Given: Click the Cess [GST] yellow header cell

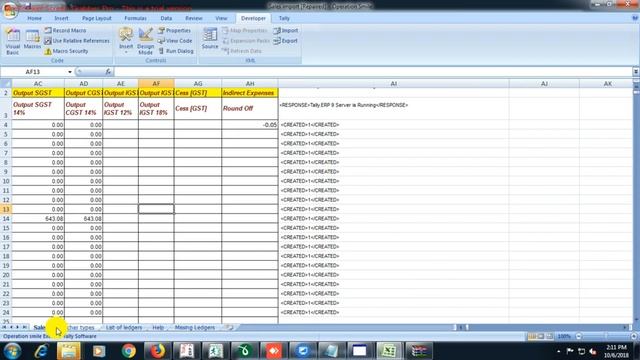Looking at the screenshot, I should click(198, 93).
